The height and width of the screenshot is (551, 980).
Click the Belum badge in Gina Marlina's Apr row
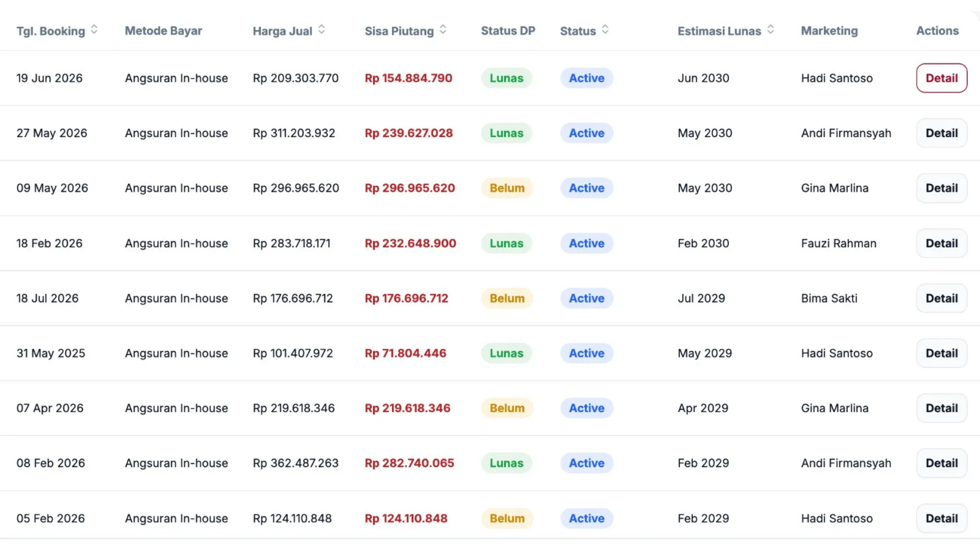[x=507, y=408]
